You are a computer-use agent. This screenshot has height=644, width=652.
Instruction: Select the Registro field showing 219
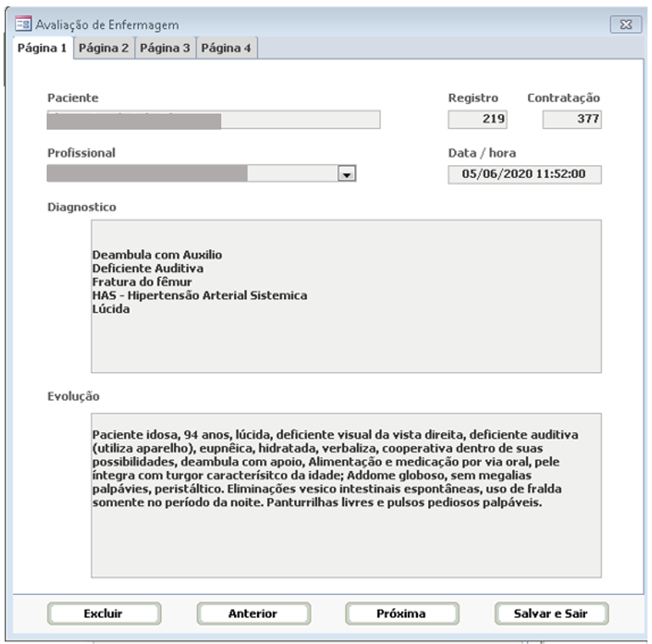point(477,120)
